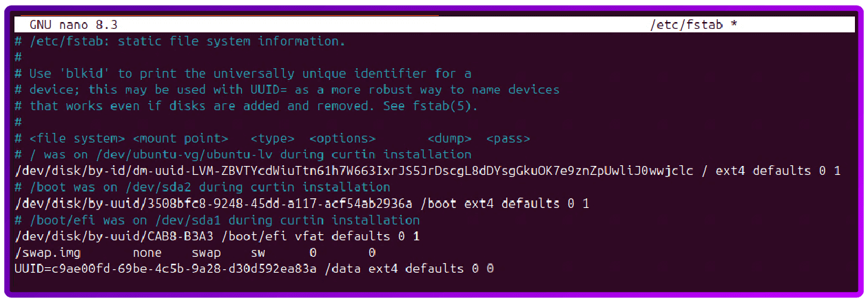This screenshot has height=303, width=868.
Task: Click the /data mount point
Action: pos(342,269)
